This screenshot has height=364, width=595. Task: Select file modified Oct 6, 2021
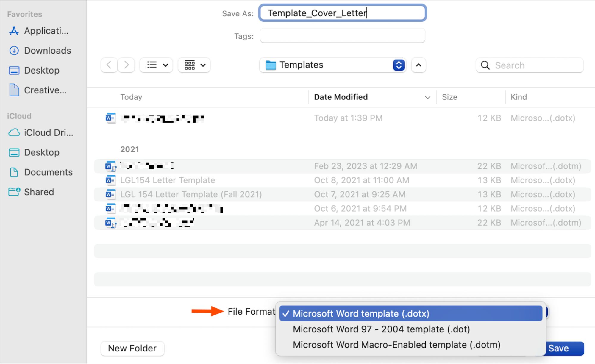[x=343, y=209]
